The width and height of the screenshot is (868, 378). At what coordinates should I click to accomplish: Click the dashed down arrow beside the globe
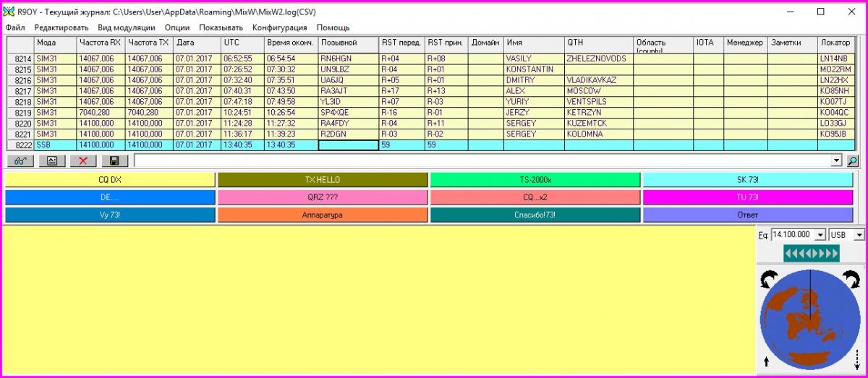coord(857,358)
